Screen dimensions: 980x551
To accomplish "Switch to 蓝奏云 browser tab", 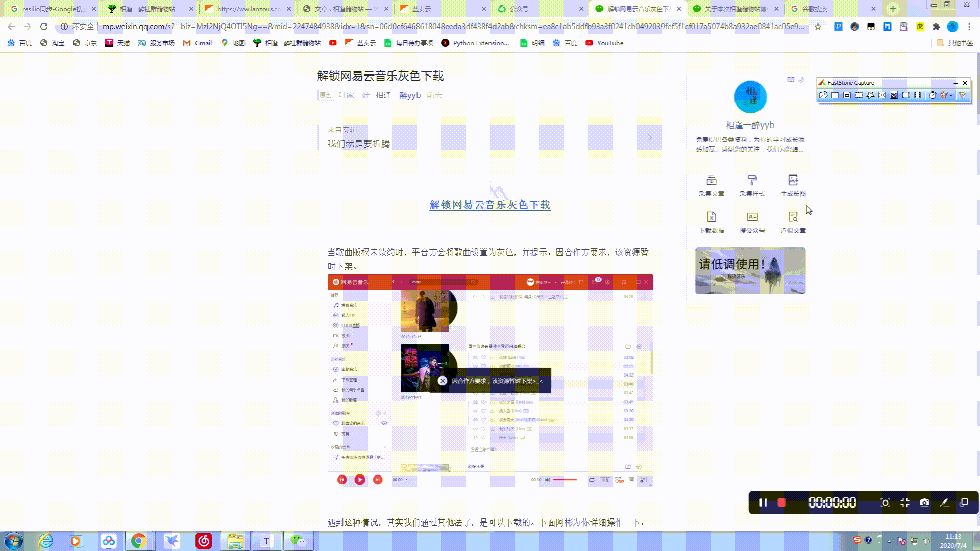I will click(x=442, y=9).
